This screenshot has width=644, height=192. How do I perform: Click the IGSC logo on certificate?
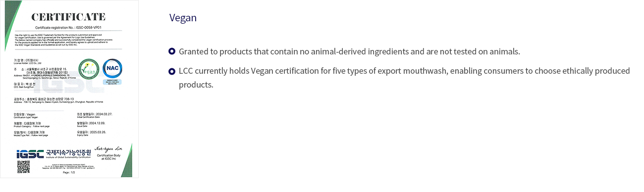tap(31, 154)
